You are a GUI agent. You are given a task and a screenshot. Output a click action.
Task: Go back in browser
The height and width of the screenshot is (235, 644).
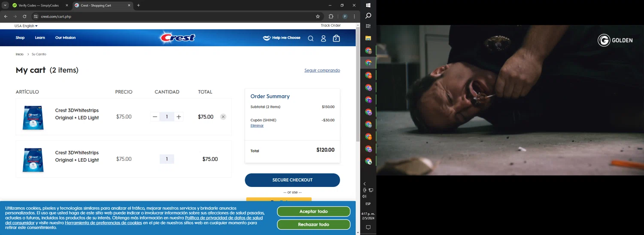6,17
